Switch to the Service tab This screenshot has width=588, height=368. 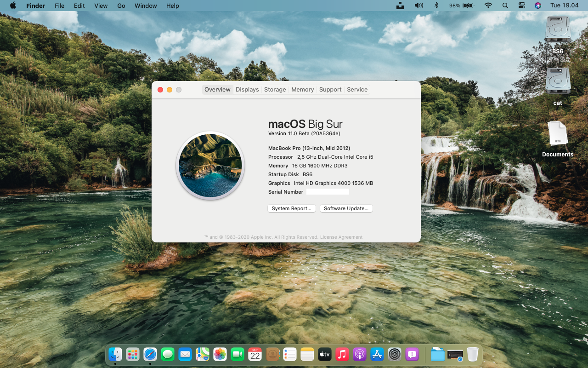pos(357,90)
